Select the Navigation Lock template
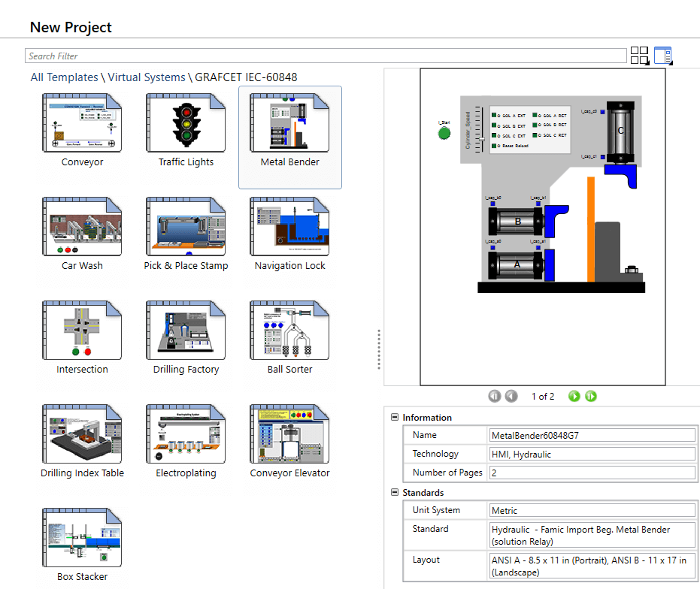Image resolution: width=700 pixels, height=589 pixels. (289, 234)
